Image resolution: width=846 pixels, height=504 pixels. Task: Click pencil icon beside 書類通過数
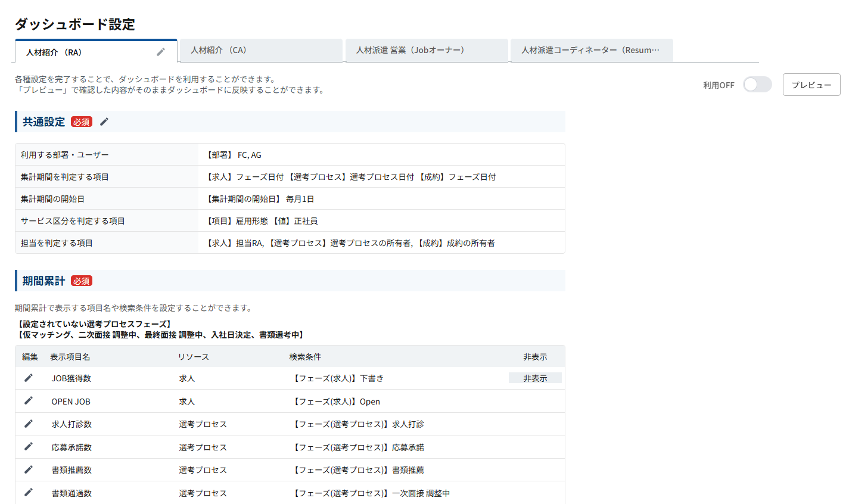(x=29, y=493)
